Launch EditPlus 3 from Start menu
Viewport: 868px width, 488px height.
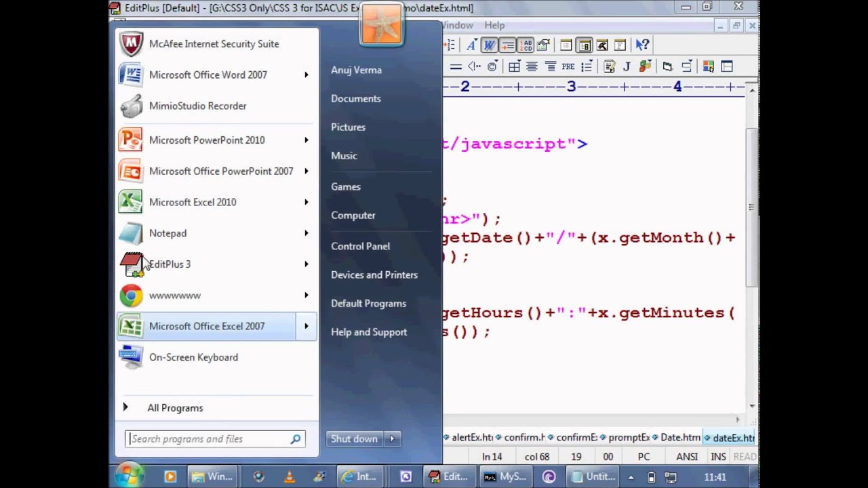pos(207,265)
